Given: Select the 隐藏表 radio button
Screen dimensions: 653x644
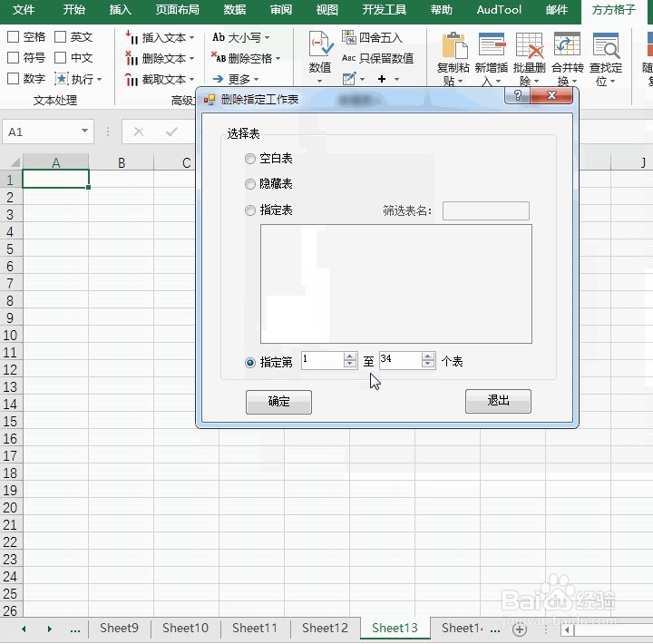Looking at the screenshot, I should 250,184.
